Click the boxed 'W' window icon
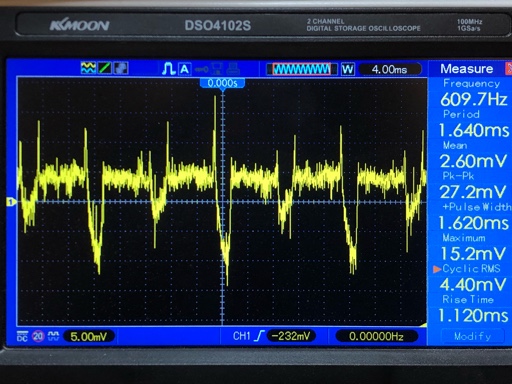Image resolution: width=512 pixels, height=384 pixels. pyautogui.click(x=348, y=69)
